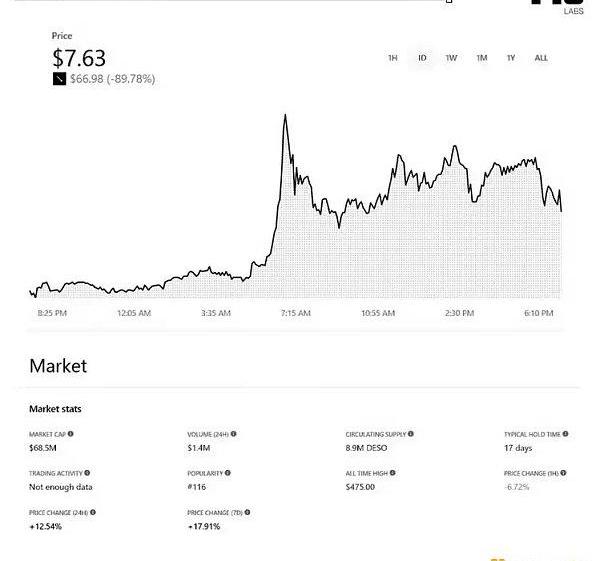Select the 1H chart range
Image resolution: width=600 pixels, height=561 pixels.
pos(393,58)
